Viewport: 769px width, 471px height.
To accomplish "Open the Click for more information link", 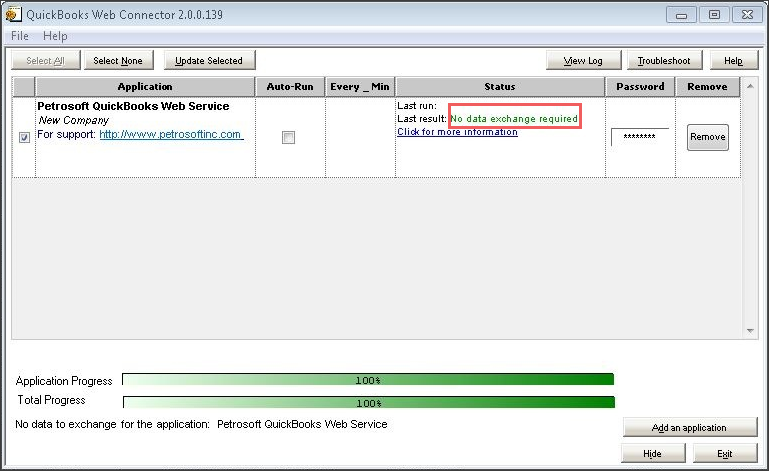I will pos(457,132).
